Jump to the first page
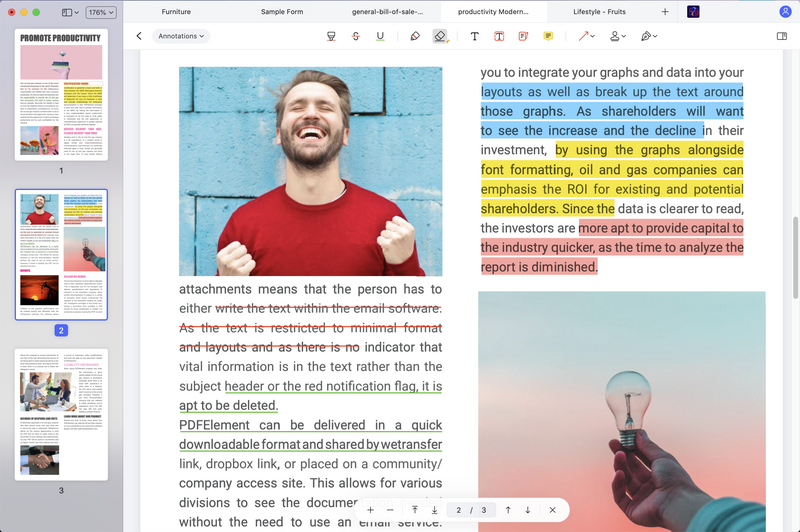 (x=415, y=510)
